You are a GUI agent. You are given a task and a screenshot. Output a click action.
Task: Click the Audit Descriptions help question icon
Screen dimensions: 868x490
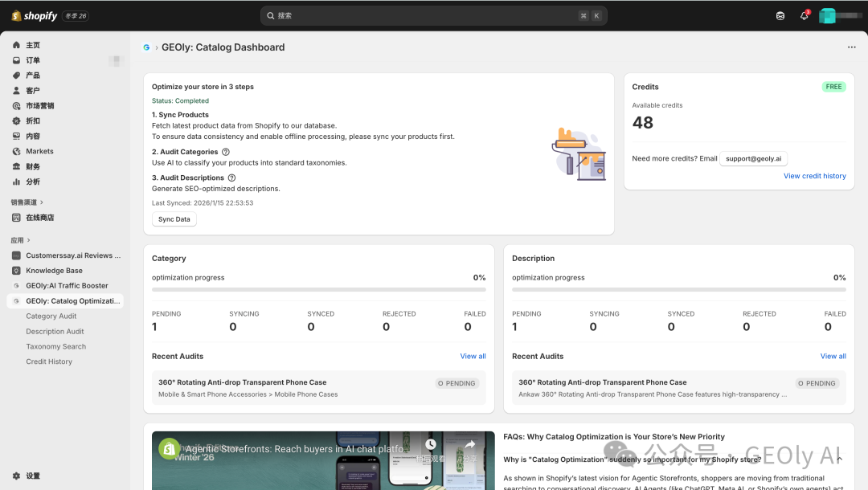point(232,178)
